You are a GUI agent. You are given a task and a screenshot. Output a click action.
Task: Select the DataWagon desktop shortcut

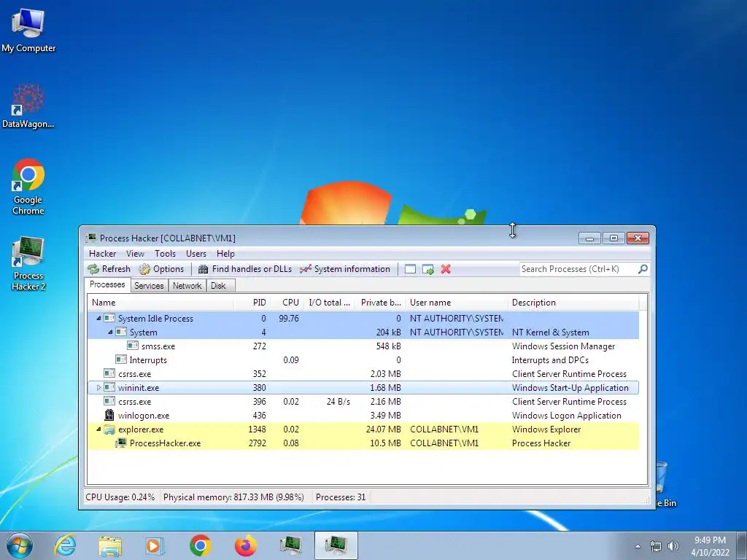click(x=28, y=106)
